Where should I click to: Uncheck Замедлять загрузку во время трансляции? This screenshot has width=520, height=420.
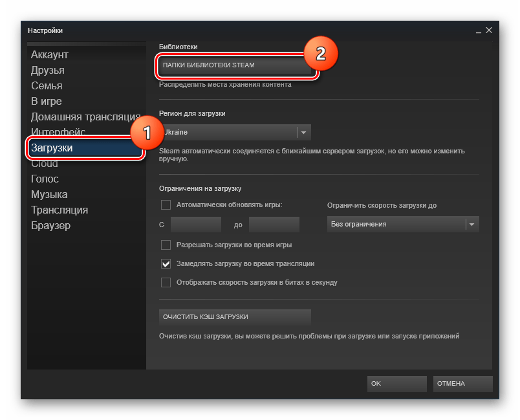pyautogui.click(x=166, y=264)
